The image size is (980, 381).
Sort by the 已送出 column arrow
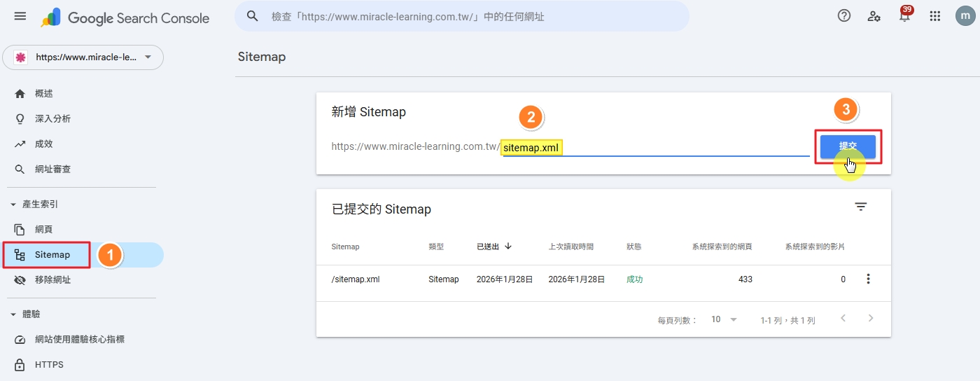(x=508, y=247)
